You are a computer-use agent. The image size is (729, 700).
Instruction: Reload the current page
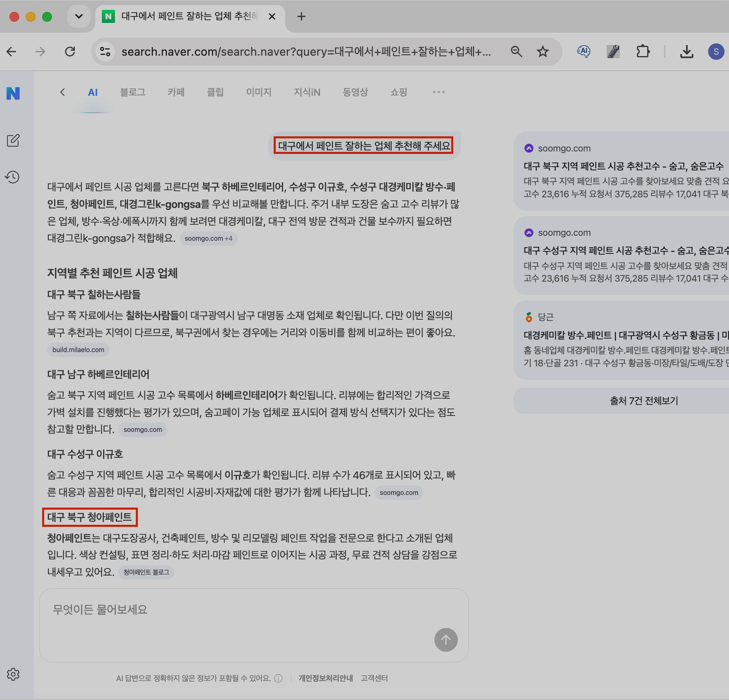click(x=70, y=52)
